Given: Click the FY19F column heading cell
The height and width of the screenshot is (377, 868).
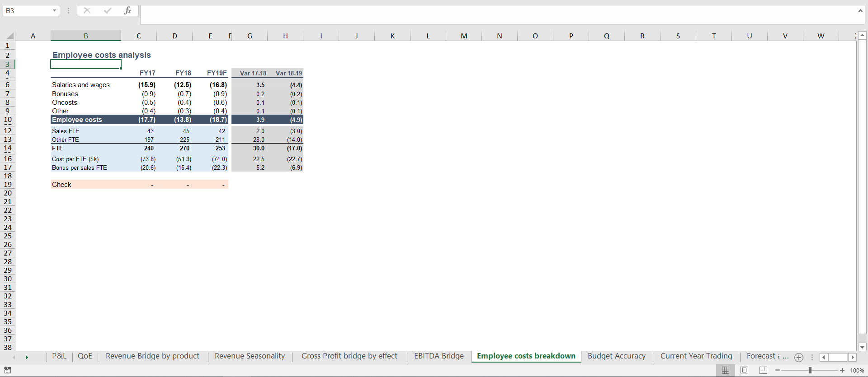Looking at the screenshot, I should click(217, 73).
